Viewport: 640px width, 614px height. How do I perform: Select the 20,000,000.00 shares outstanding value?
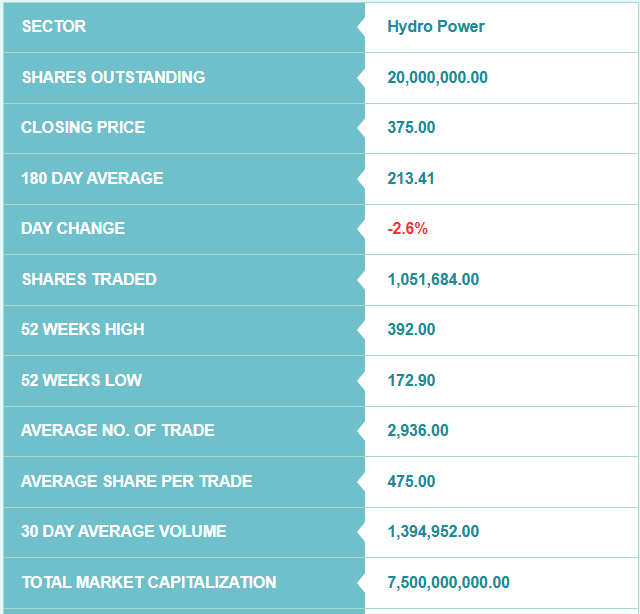437,77
